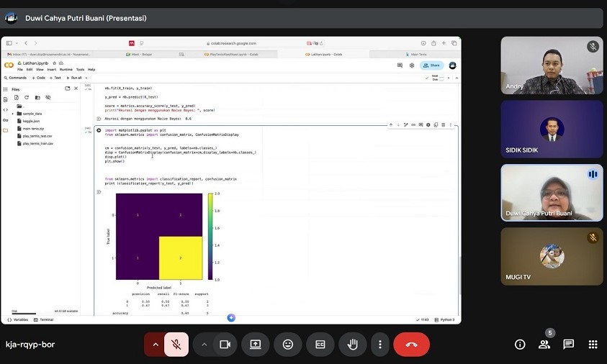Open the emoji reactions button
This screenshot has height=364, width=607.
click(x=288, y=345)
